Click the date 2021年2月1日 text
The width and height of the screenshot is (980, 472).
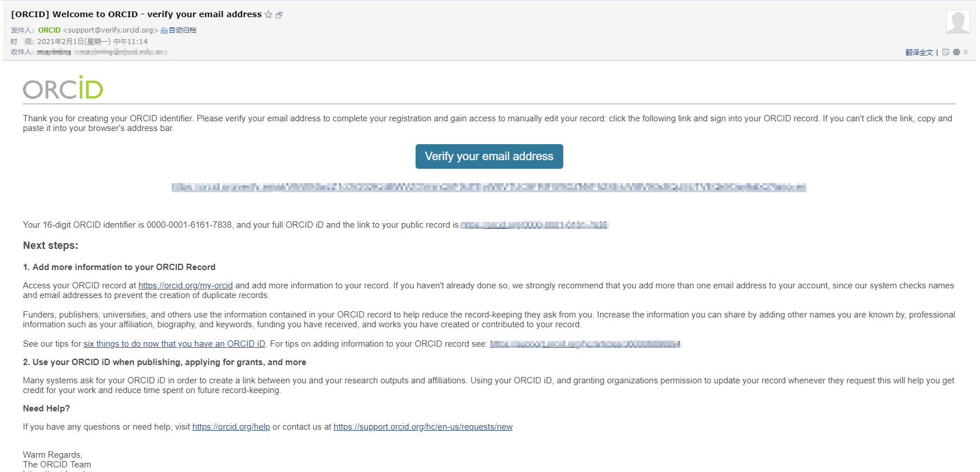coord(92,42)
